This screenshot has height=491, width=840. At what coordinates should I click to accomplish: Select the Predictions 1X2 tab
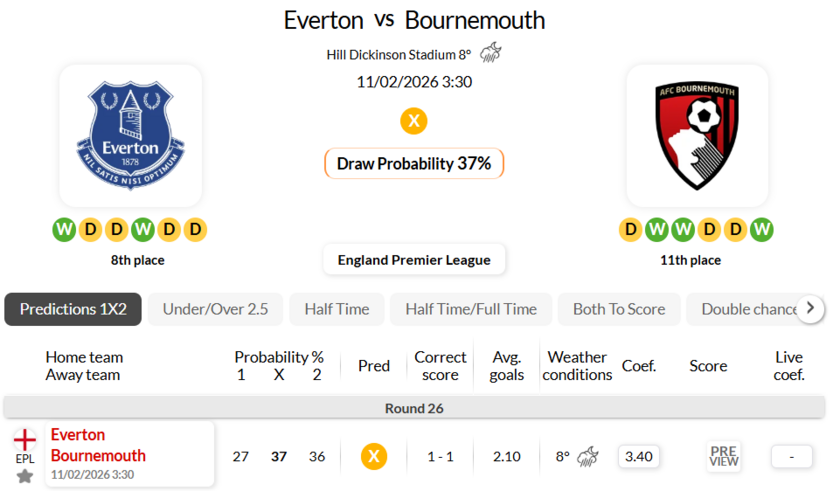click(x=73, y=309)
